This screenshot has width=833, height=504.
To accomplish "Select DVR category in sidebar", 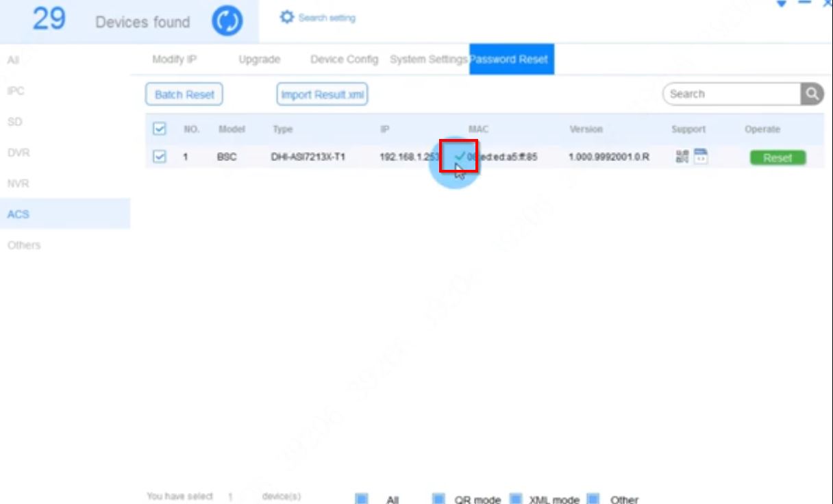I will (18, 153).
